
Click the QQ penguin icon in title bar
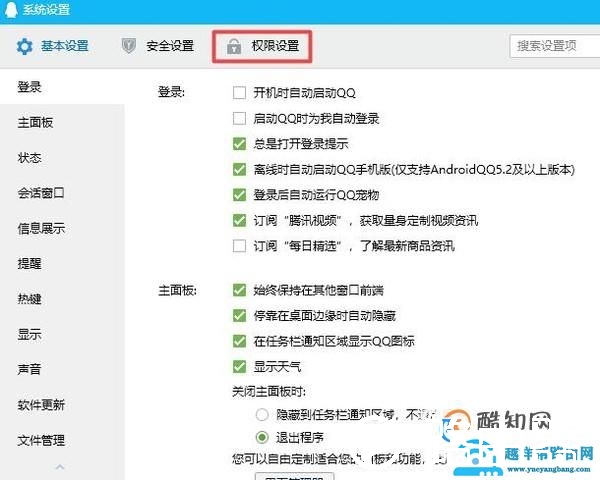tap(11, 9)
